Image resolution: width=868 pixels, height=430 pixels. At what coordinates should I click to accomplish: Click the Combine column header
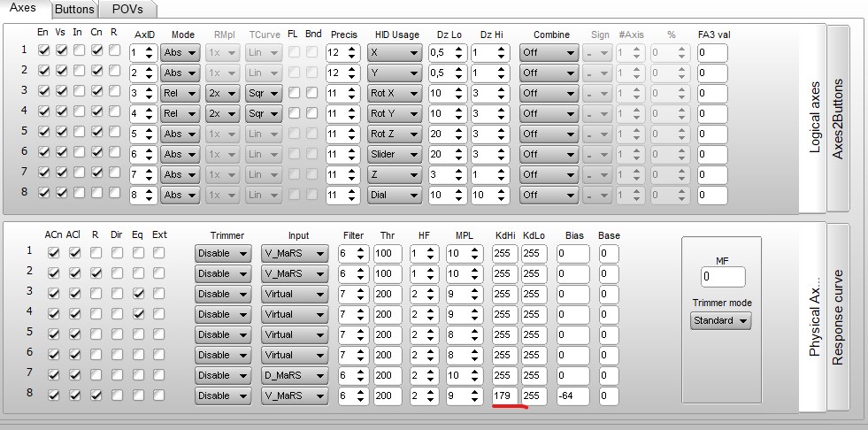pyautogui.click(x=551, y=35)
